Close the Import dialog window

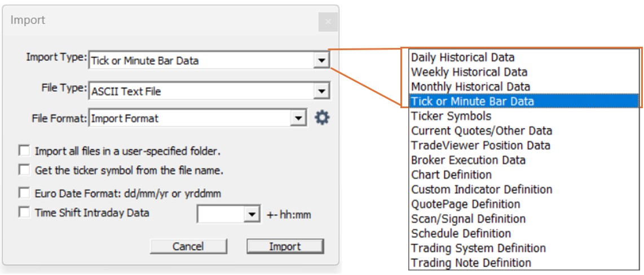tap(328, 23)
